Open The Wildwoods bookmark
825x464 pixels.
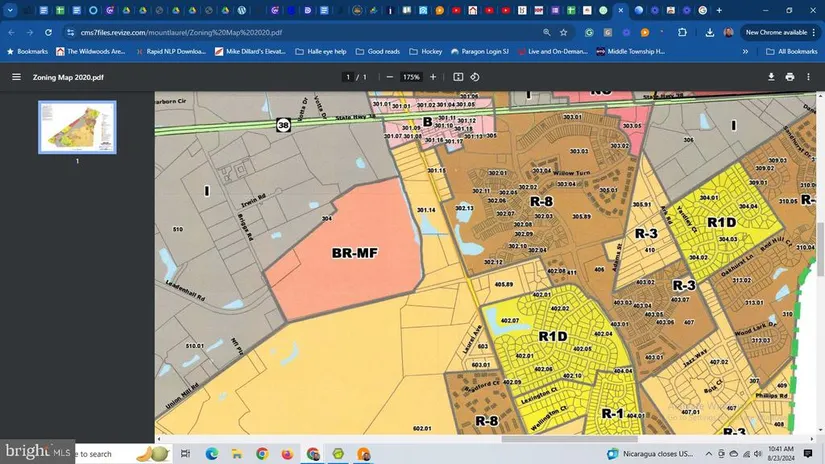pyautogui.click(x=90, y=51)
